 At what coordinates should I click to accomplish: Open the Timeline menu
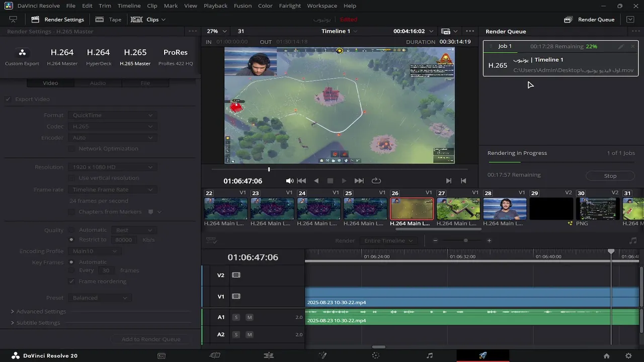[129, 6]
